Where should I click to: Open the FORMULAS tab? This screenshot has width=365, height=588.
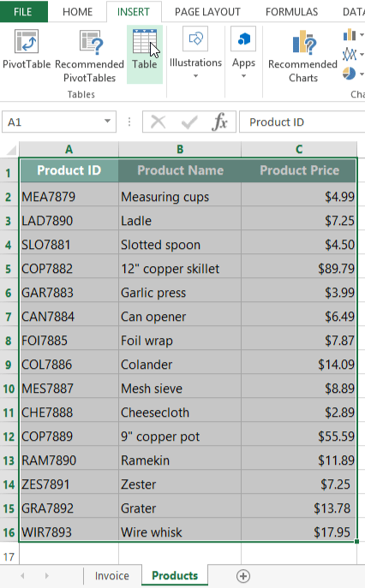click(x=291, y=12)
